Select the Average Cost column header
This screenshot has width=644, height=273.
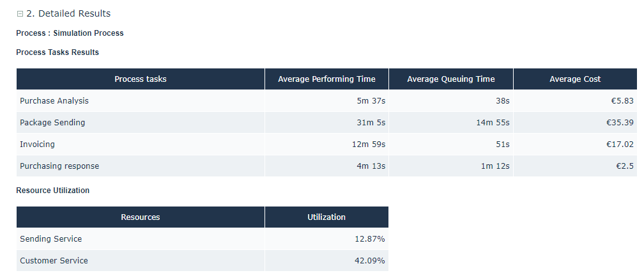coord(575,79)
